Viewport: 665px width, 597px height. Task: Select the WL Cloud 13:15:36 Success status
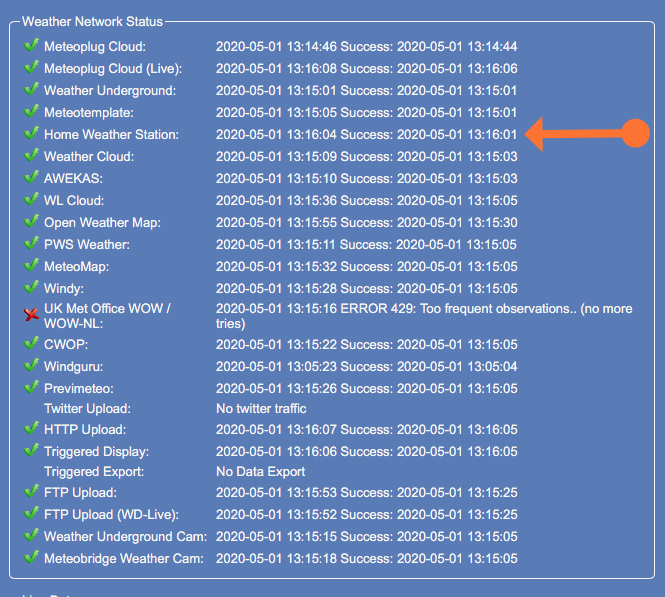pyautogui.click(x=366, y=201)
